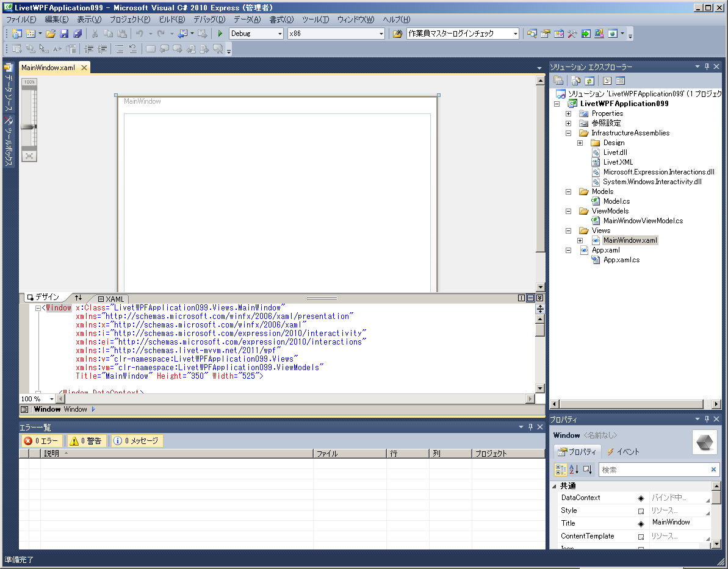The image size is (728, 569).
Task: Click the Undo arrow icon
Action: 139,34
